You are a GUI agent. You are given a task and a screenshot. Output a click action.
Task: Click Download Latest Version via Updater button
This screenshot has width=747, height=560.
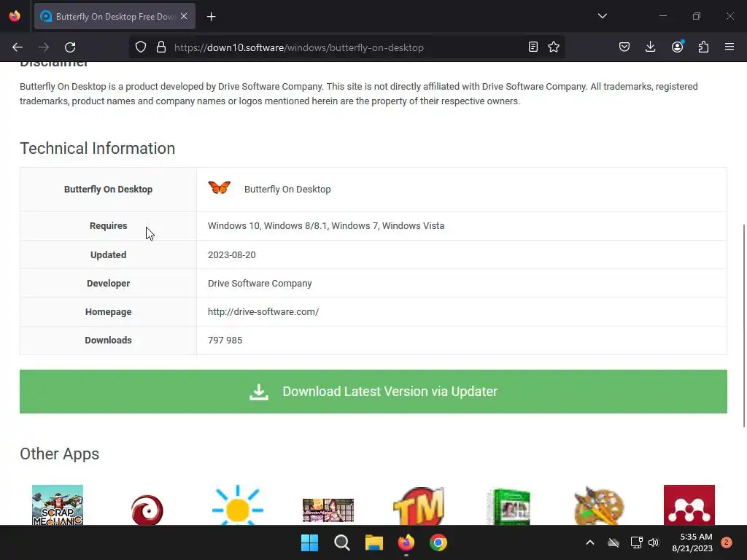(x=373, y=392)
